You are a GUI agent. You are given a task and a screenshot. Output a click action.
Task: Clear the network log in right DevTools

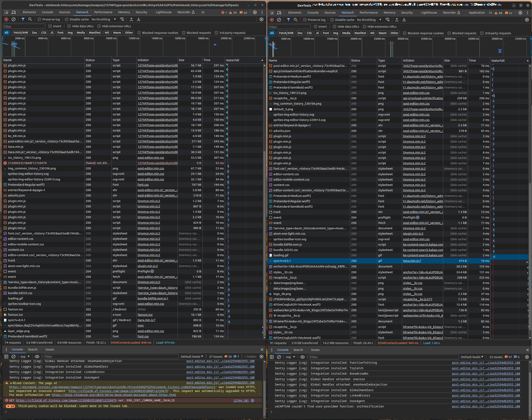[x=279, y=20]
